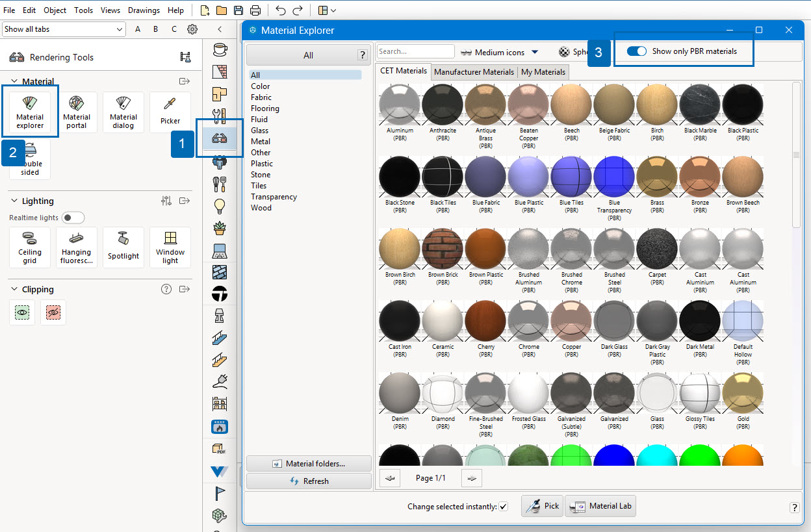Click the open folder icon
The image size is (811, 532).
tap(222, 10)
